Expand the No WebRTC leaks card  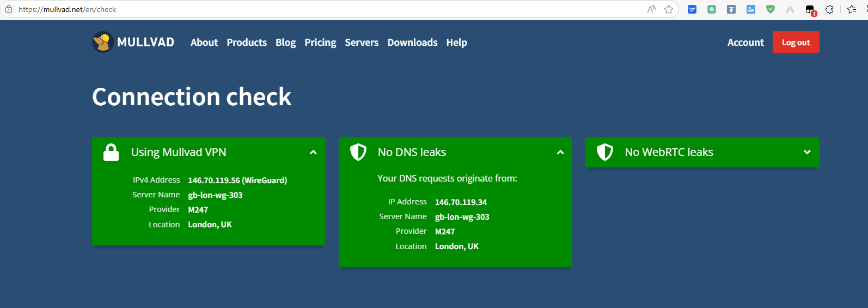807,152
